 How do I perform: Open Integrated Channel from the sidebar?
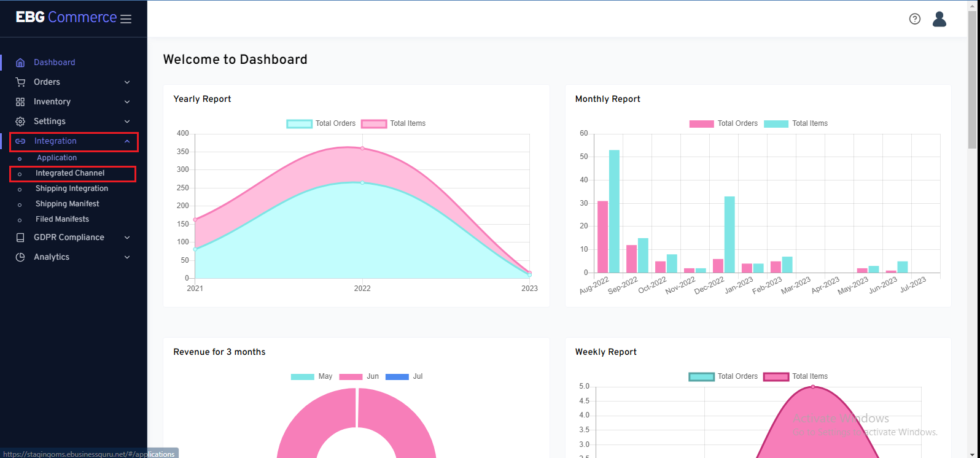click(x=70, y=173)
